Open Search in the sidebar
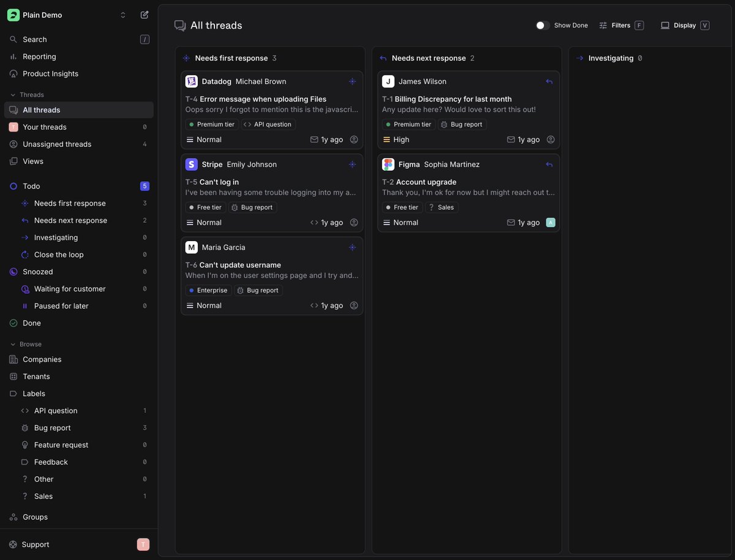 click(x=79, y=39)
